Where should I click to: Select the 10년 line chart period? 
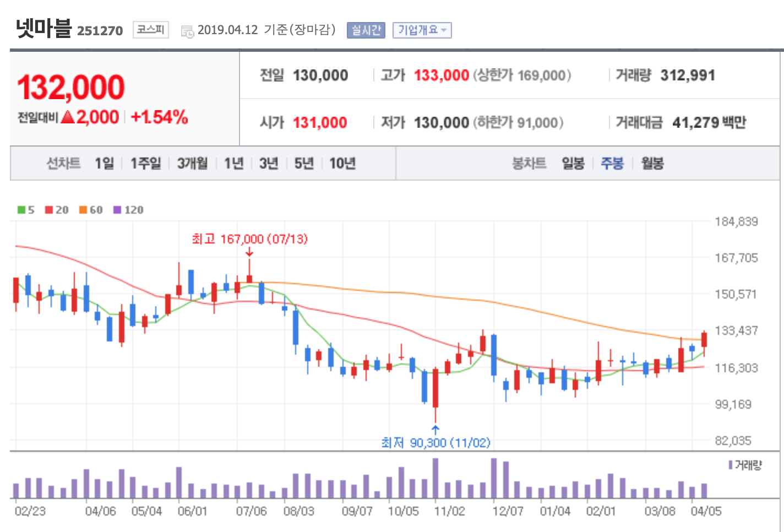tap(342, 163)
